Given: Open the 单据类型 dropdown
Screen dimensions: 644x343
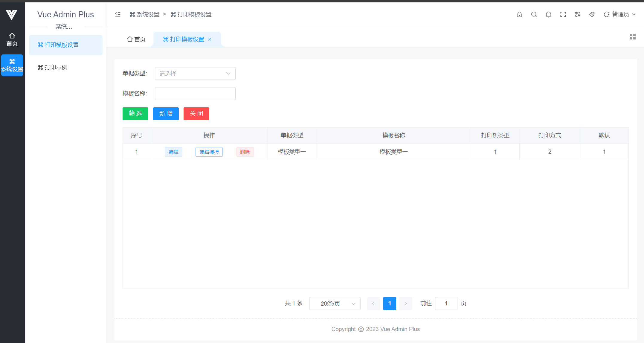Looking at the screenshot, I should click(195, 73).
